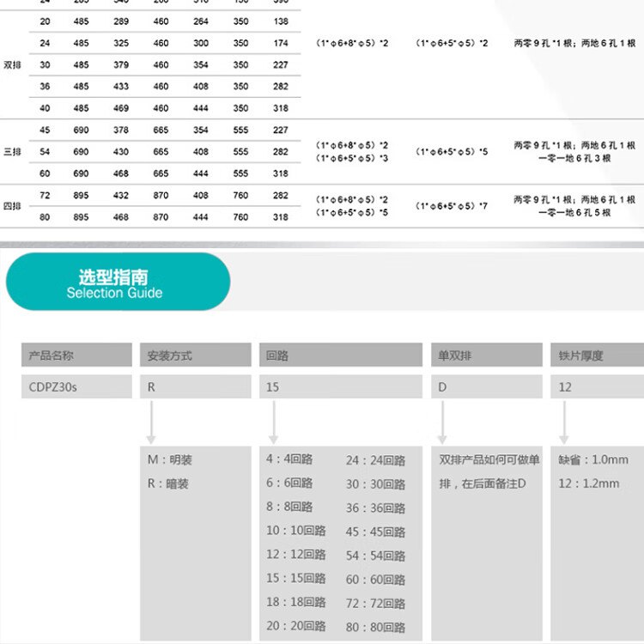This screenshot has width=644, height=644.
Task: Click the 双排 row label in table
Action: tap(13, 64)
